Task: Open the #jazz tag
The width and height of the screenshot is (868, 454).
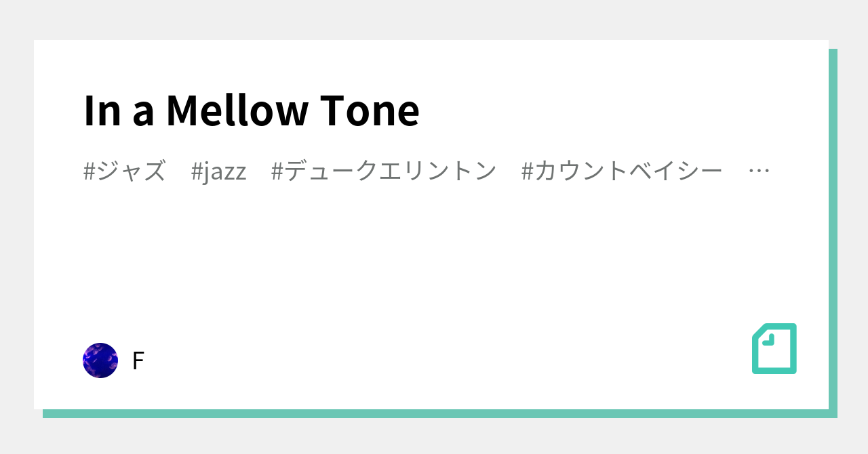Action: 220,171
